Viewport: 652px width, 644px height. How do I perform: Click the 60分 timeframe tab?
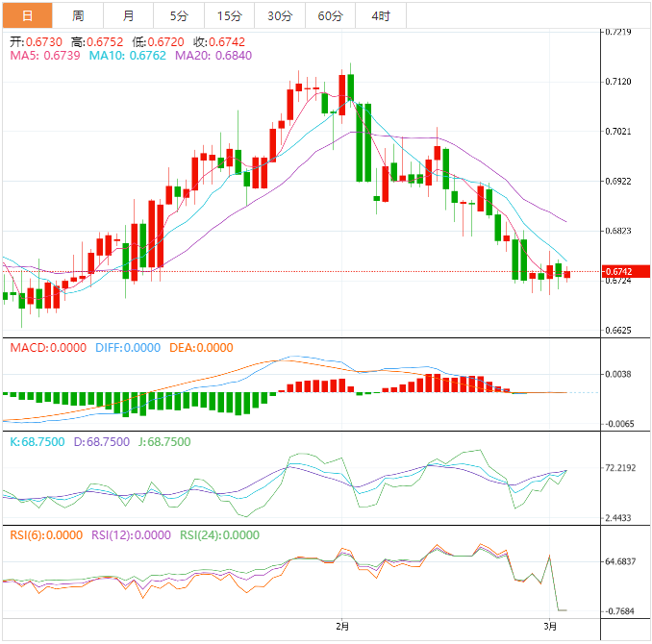(x=330, y=15)
